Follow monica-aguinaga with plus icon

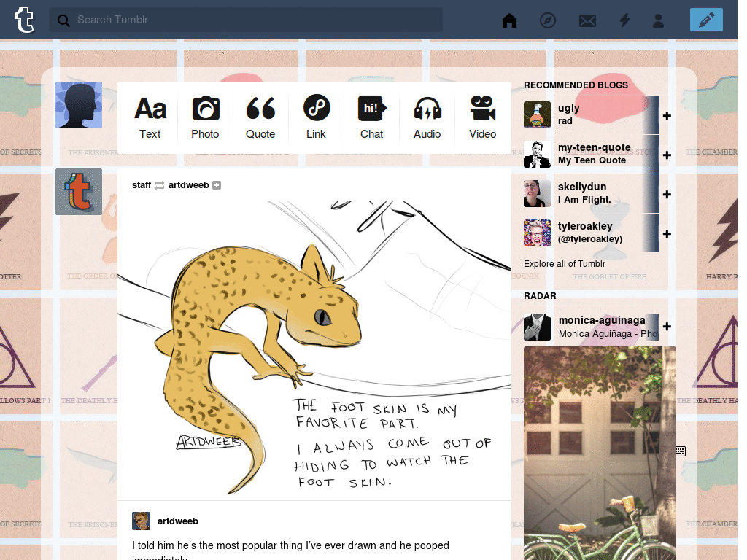click(x=667, y=326)
